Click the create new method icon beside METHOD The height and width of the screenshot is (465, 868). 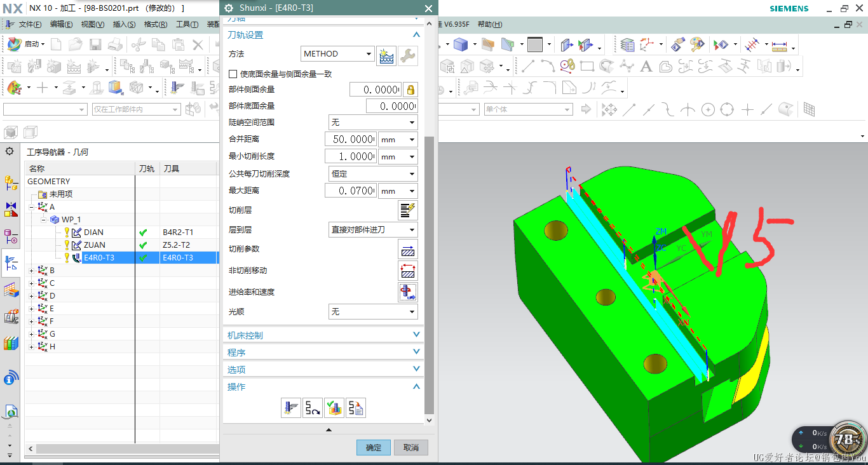click(x=386, y=56)
